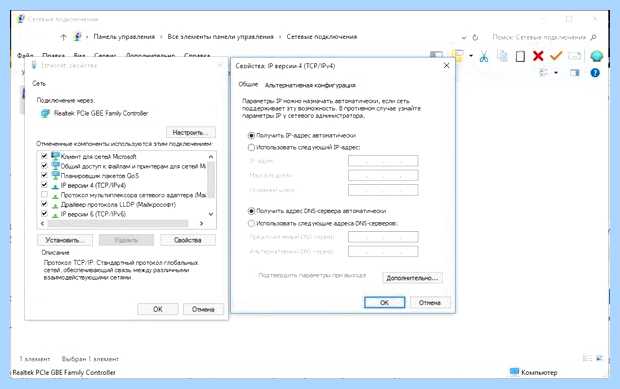Click Отмена in the TCP/IPv4 properties dialog
The height and width of the screenshot is (389, 620).
[x=430, y=302]
